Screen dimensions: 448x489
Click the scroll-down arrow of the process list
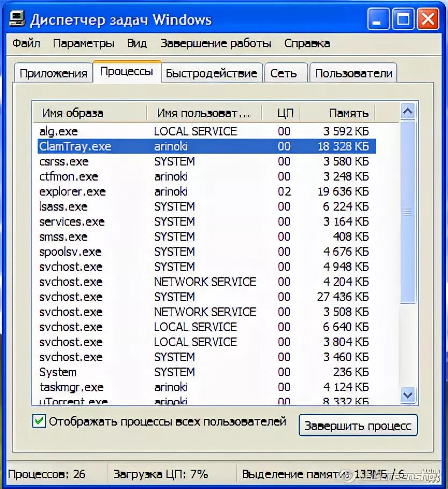tap(407, 395)
